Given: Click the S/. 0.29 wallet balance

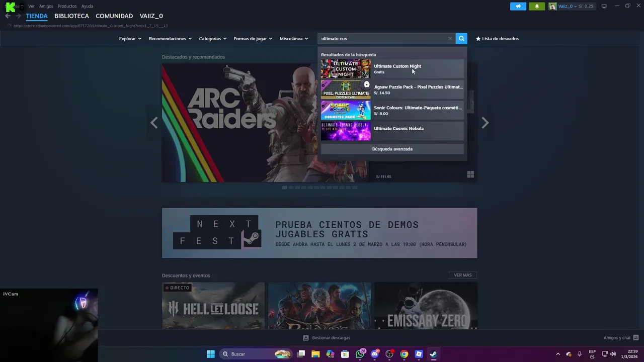Looking at the screenshot, I should click(586, 6).
